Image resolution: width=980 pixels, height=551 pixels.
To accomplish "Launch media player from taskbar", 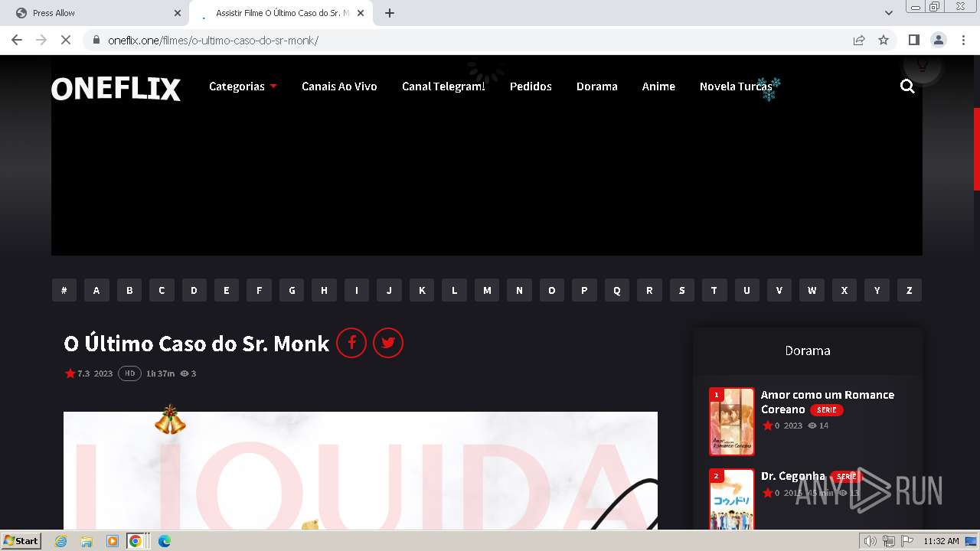I will point(113,541).
